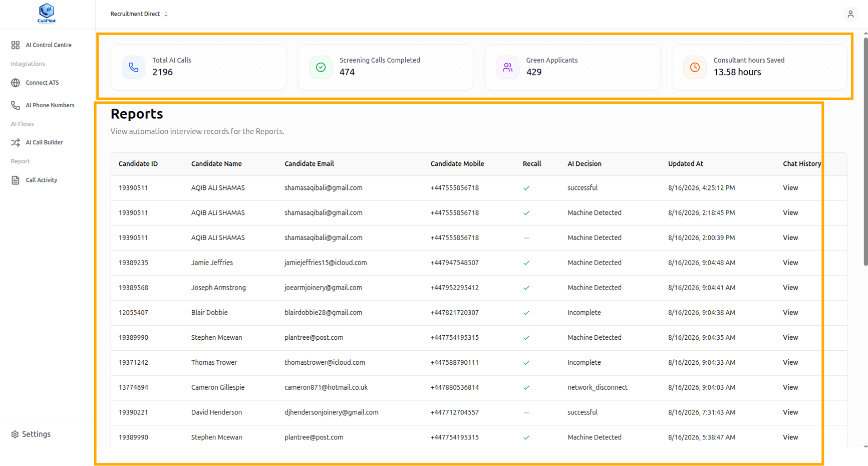Click the Total AI Calls value 2196
Viewport: 868px width, 466px height.
[162, 72]
